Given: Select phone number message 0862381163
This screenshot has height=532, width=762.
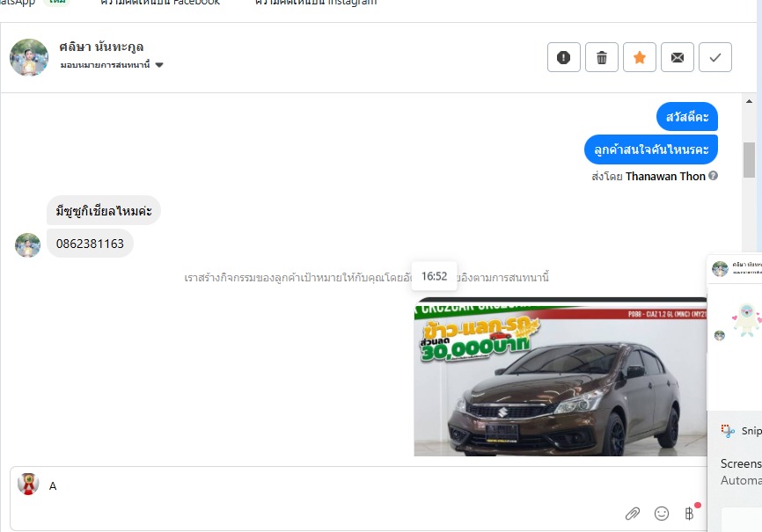Looking at the screenshot, I should coord(90,244).
